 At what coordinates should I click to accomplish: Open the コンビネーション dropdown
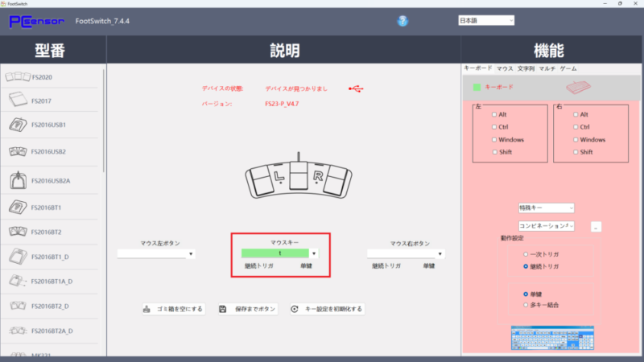[547, 226]
